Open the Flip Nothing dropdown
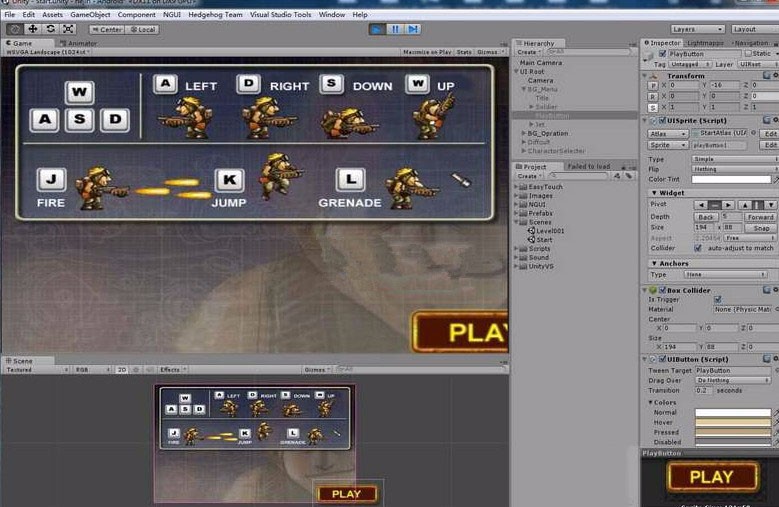Viewport: 779px width, 507px height. 735,169
